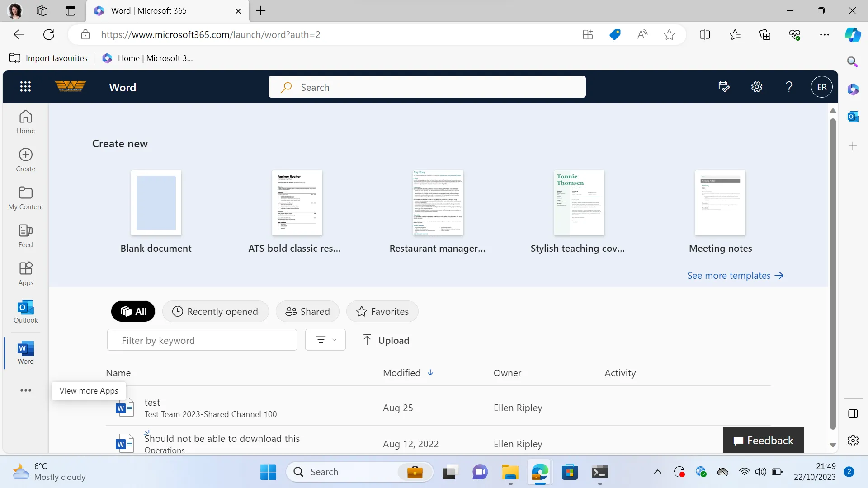The width and height of the screenshot is (868, 488).
Task: Open Restaurant manager template
Action: pos(438,212)
